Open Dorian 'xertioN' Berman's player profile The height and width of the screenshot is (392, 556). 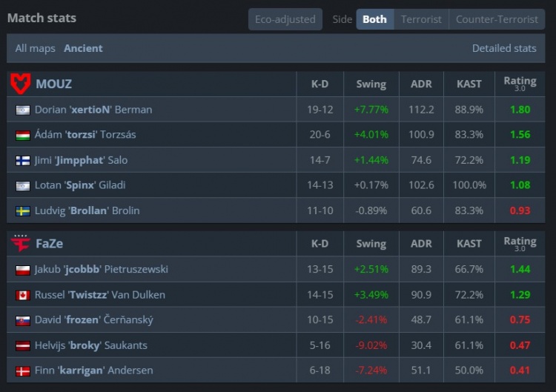[x=93, y=110]
